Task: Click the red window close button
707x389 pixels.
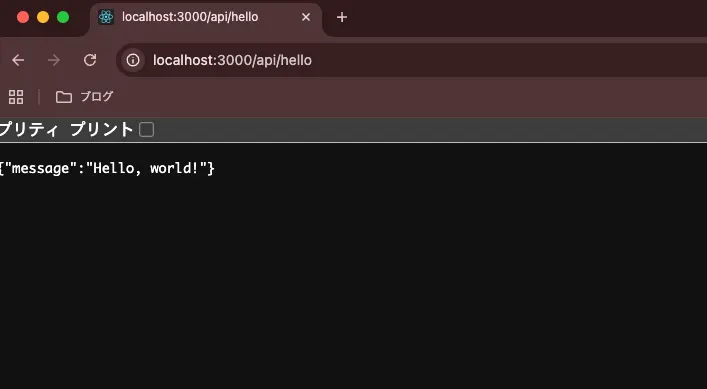Action: click(23, 17)
